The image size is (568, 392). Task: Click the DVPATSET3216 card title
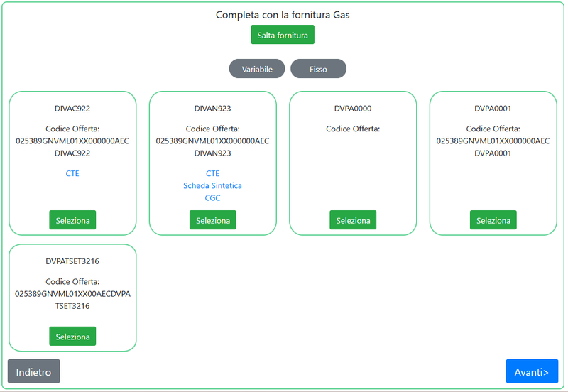coord(72,261)
